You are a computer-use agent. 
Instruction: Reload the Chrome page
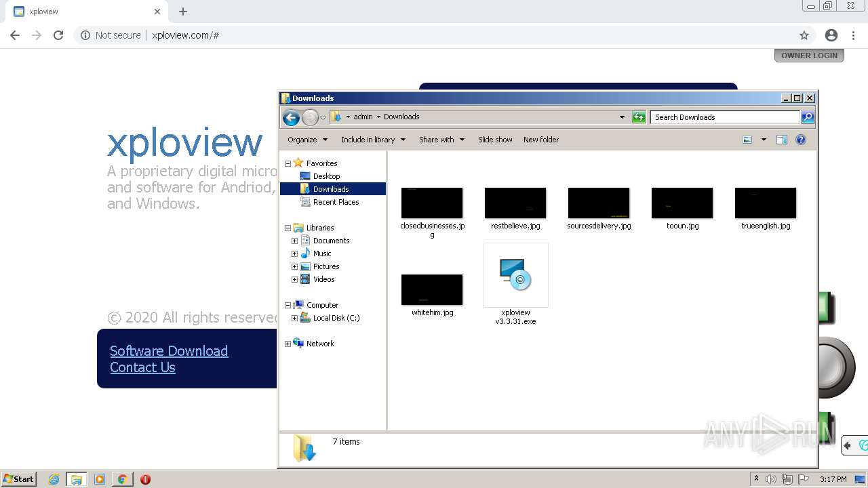pyautogui.click(x=58, y=35)
